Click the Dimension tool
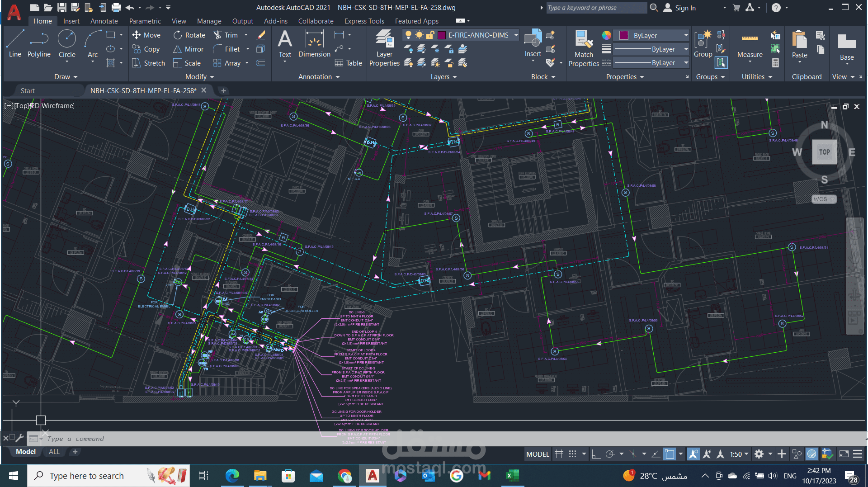This screenshot has width=868, height=487. pyautogui.click(x=314, y=44)
